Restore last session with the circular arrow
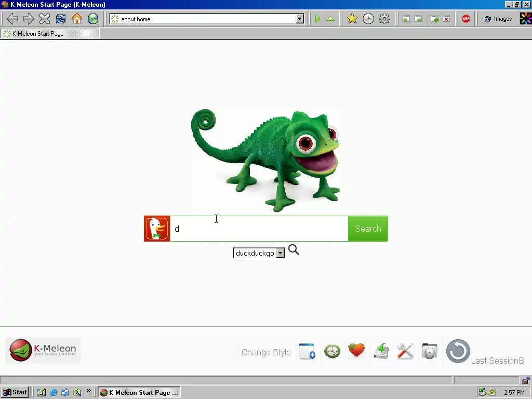The image size is (532, 399). pyautogui.click(x=458, y=351)
